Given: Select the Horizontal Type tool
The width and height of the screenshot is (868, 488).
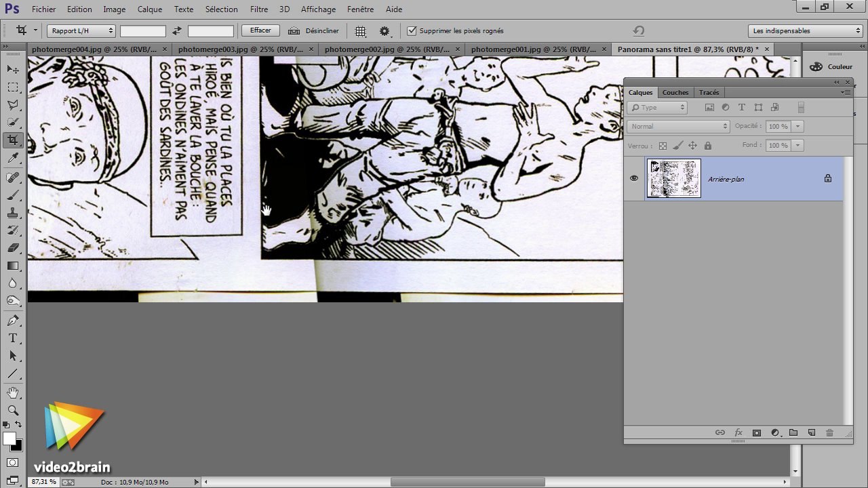Looking at the screenshot, I should [x=13, y=338].
